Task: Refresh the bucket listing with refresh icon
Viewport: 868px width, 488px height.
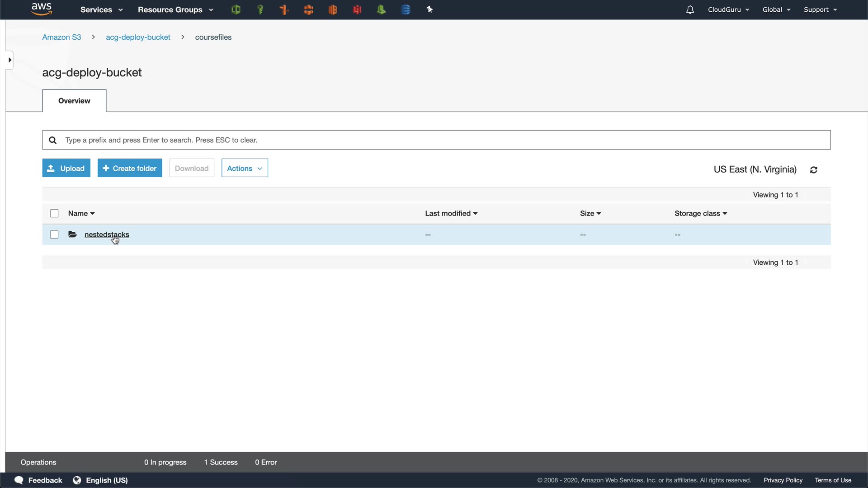Action: 814,170
